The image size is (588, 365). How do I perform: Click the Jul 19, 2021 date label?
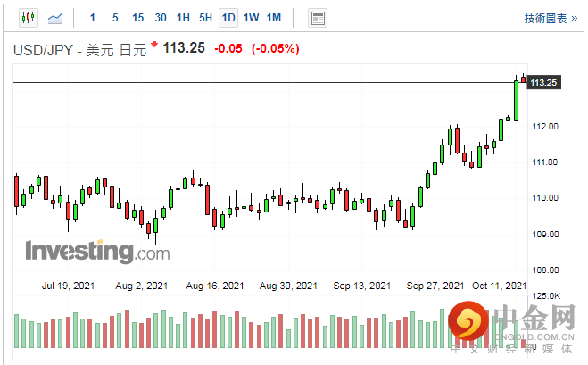point(68,286)
